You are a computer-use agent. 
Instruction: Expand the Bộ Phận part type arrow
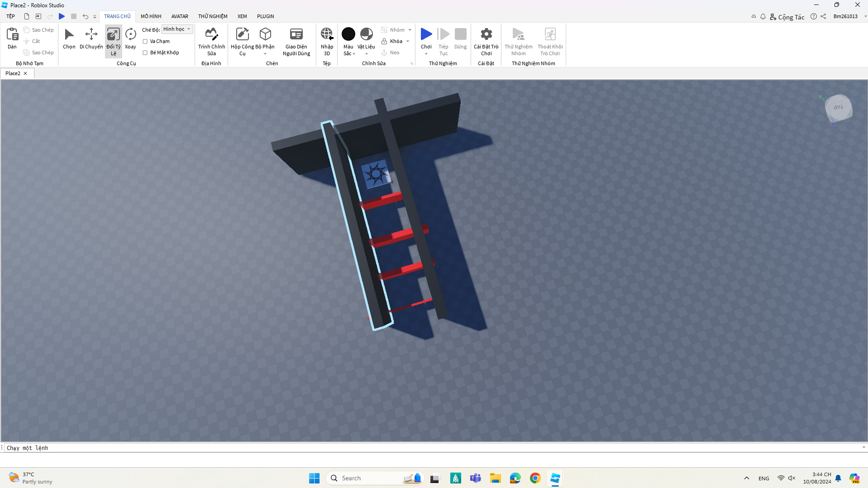tap(265, 54)
